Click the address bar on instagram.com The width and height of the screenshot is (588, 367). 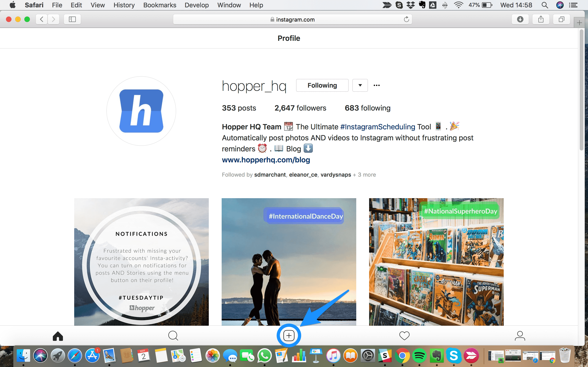[x=293, y=19]
